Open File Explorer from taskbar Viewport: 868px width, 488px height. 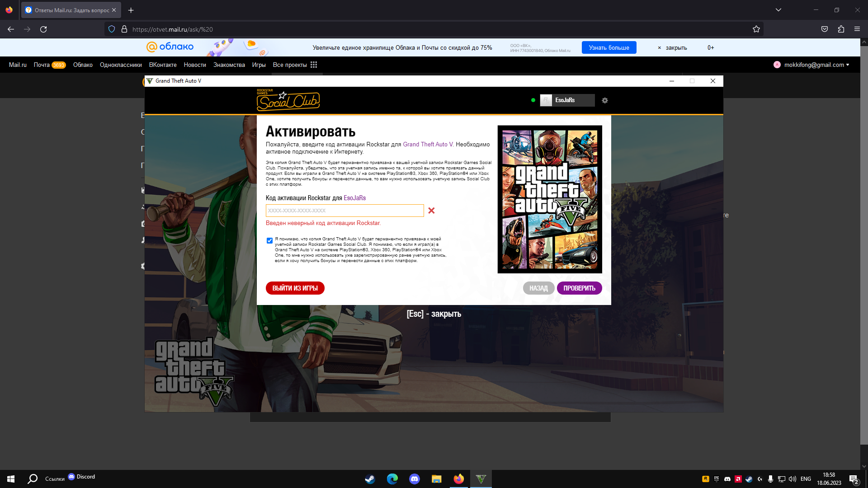tap(436, 479)
